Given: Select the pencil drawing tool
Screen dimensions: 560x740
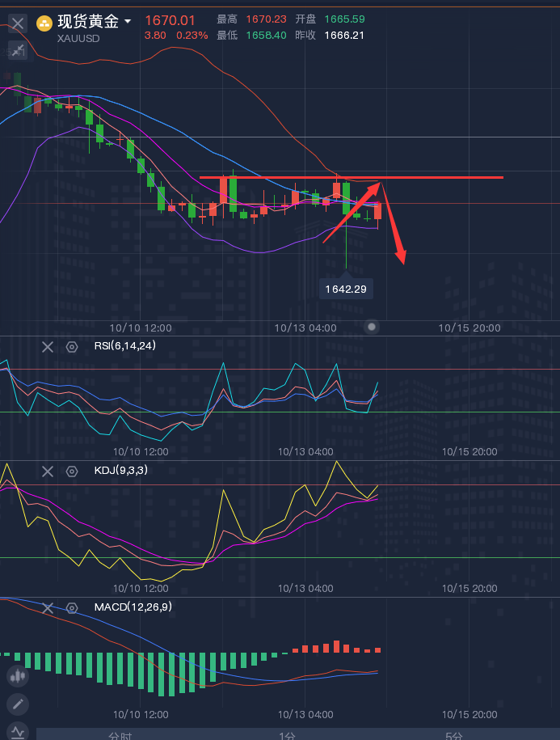Looking at the screenshot, I should (18, 704).
